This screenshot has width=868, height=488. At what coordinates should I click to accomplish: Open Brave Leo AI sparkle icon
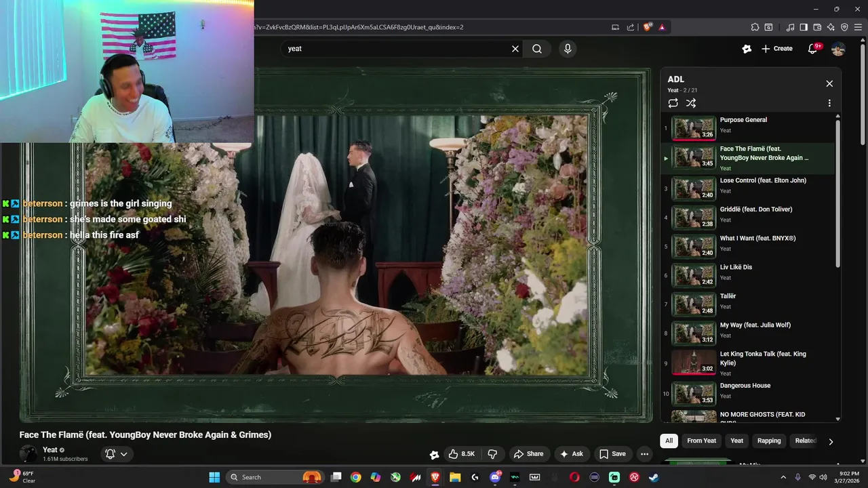pos(831,27)
